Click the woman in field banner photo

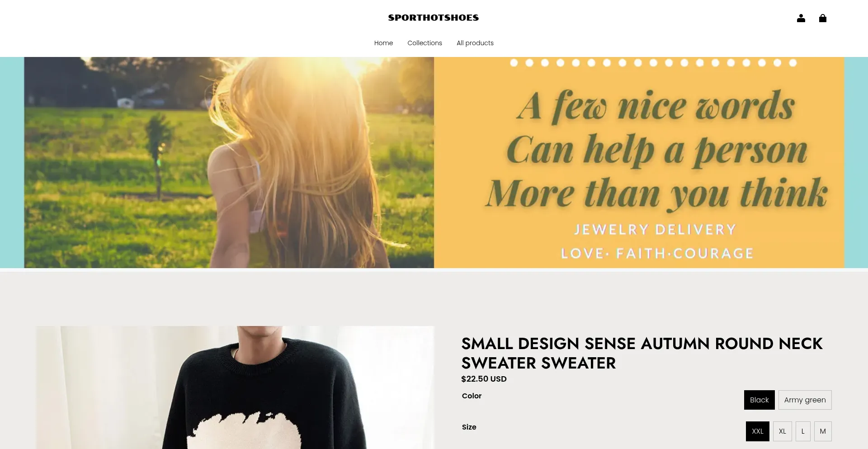pos(229,162)
